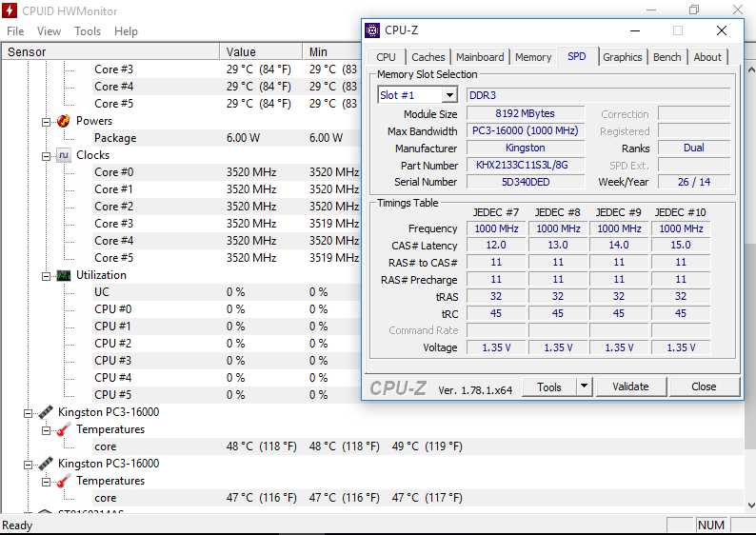This screenshot has height=535, width=756.
Task: Switch to the Memory tab
Action: pyautogui.click(x=533, y=57)
